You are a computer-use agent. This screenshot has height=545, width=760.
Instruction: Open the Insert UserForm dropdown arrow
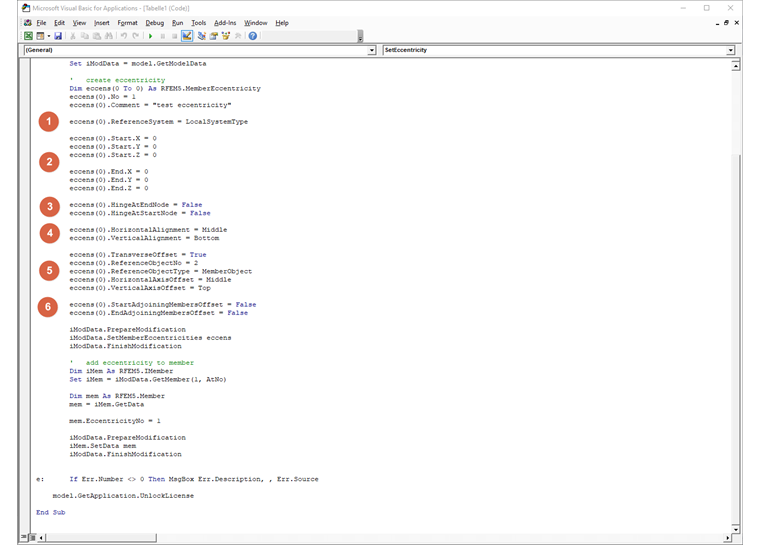pyautogui.click(x=48, y=36)
